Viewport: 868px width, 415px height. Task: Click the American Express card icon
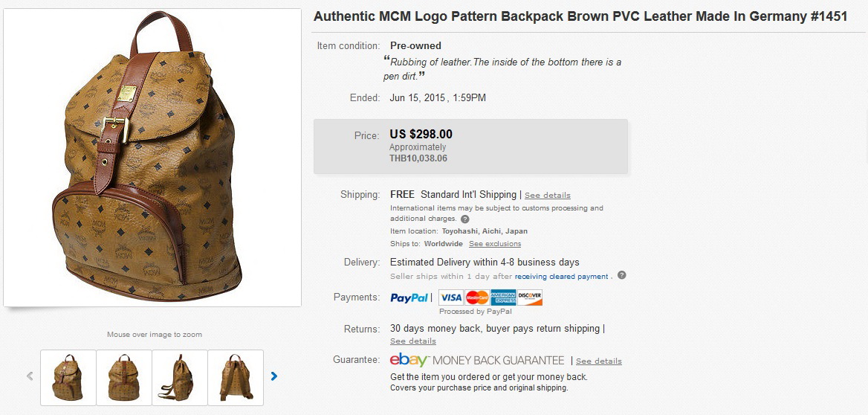[x=503, y=297]
